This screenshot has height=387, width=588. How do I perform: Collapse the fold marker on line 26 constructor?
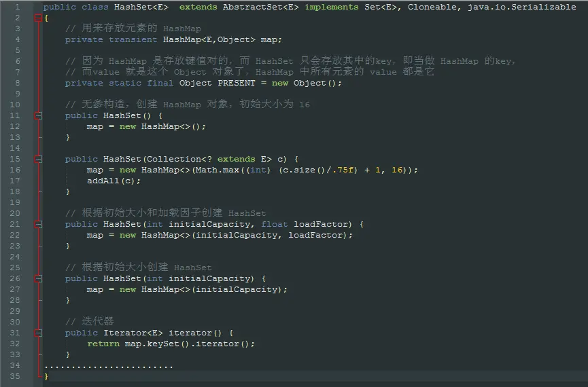[x=38, y=279]
